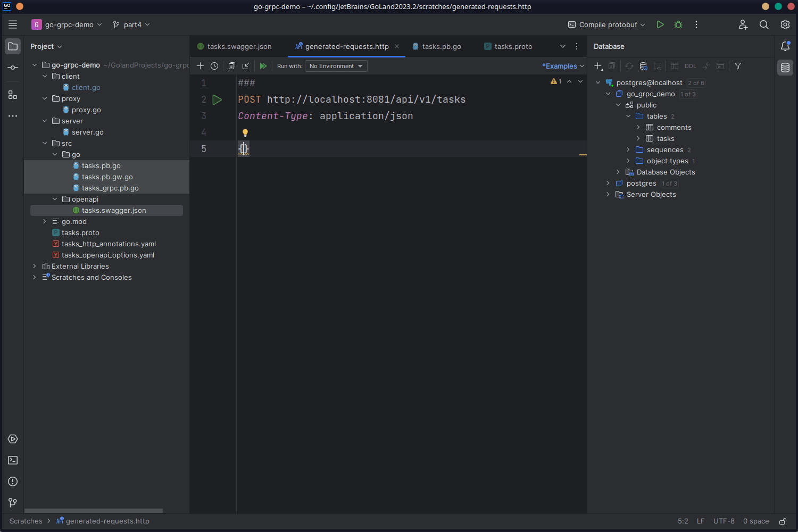Toggle the Database tool window button

tap(785, 68)
